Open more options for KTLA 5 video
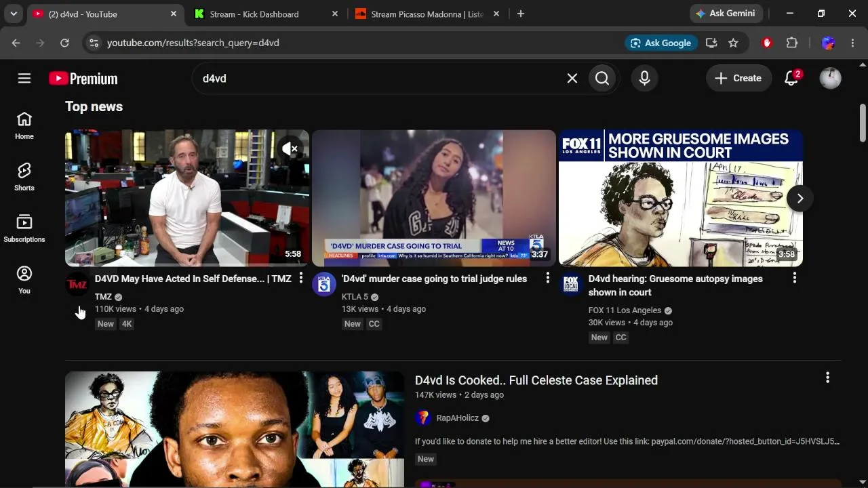The height and width of the screenshot is (488, 868). (548, 278)
